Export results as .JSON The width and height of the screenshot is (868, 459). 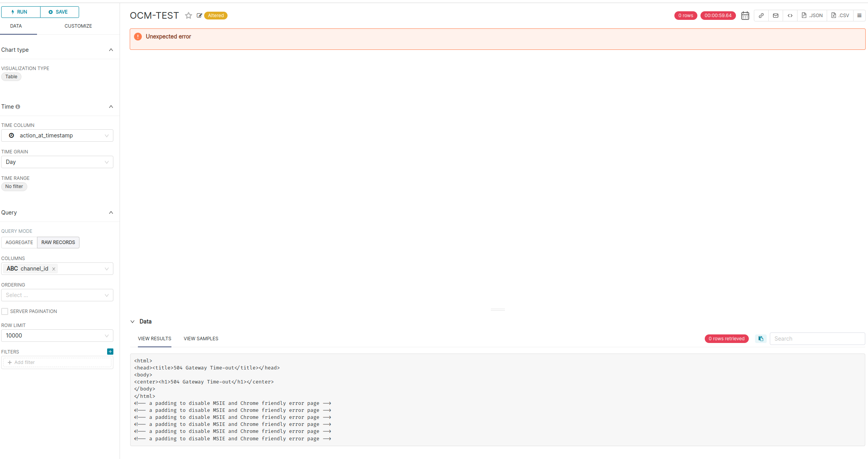click(812, 16)
